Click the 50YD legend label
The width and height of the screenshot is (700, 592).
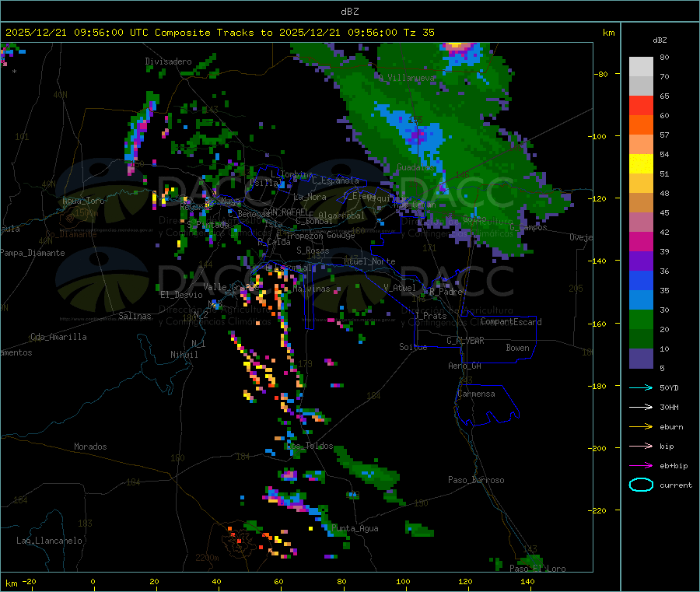tap(669, 387)
